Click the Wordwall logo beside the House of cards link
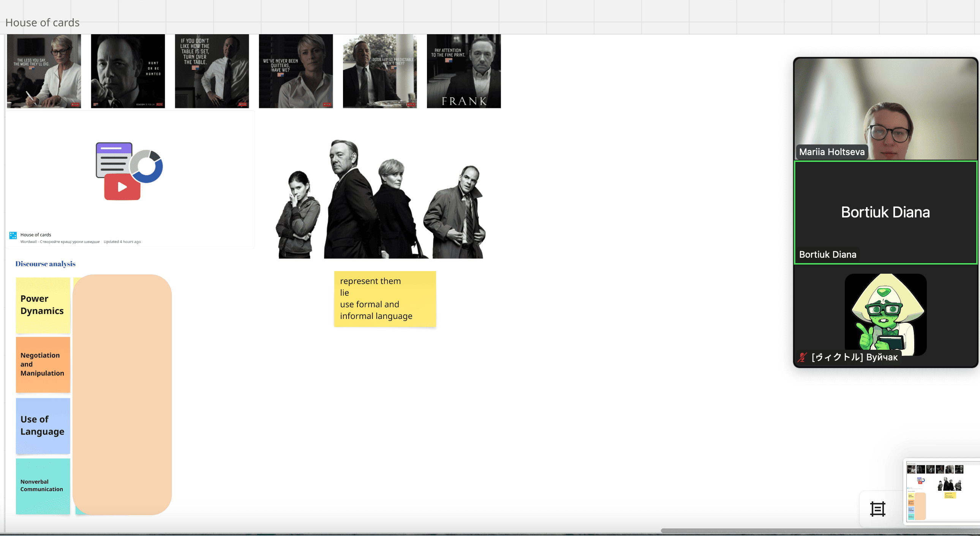This screenshot has height=536, width=980. [x=13, y=235]
